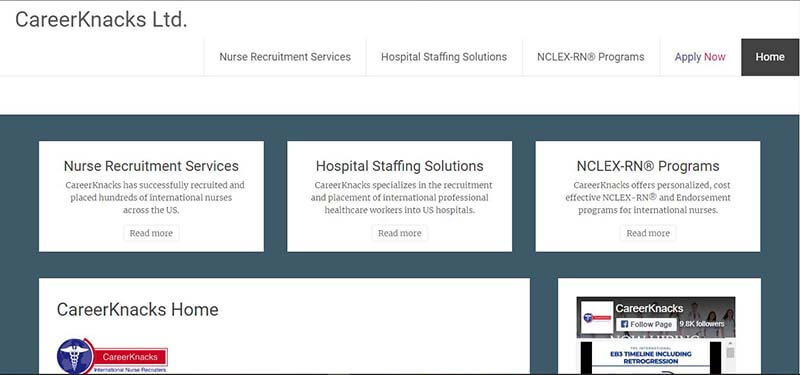Image resolution: width=800 pixels, height=375 pixels.
Task: Click the CareerKnacks Home heading
Action: tap(137, 310)
